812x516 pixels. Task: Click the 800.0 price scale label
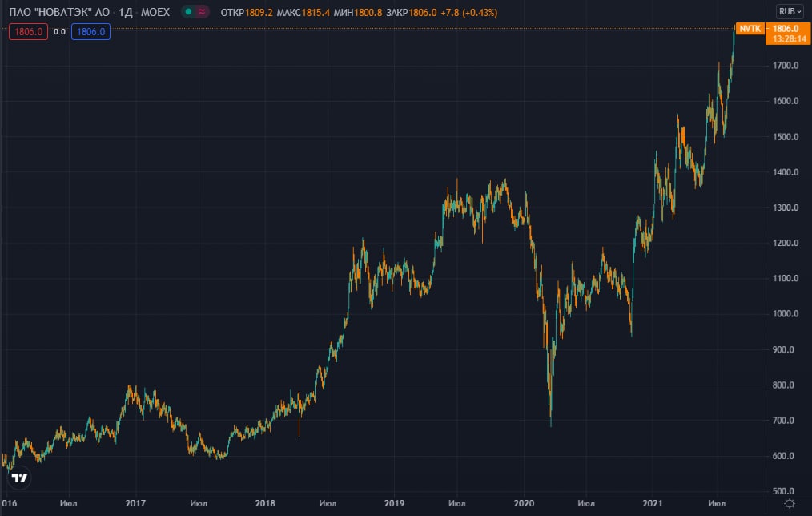tap(783, 385)
